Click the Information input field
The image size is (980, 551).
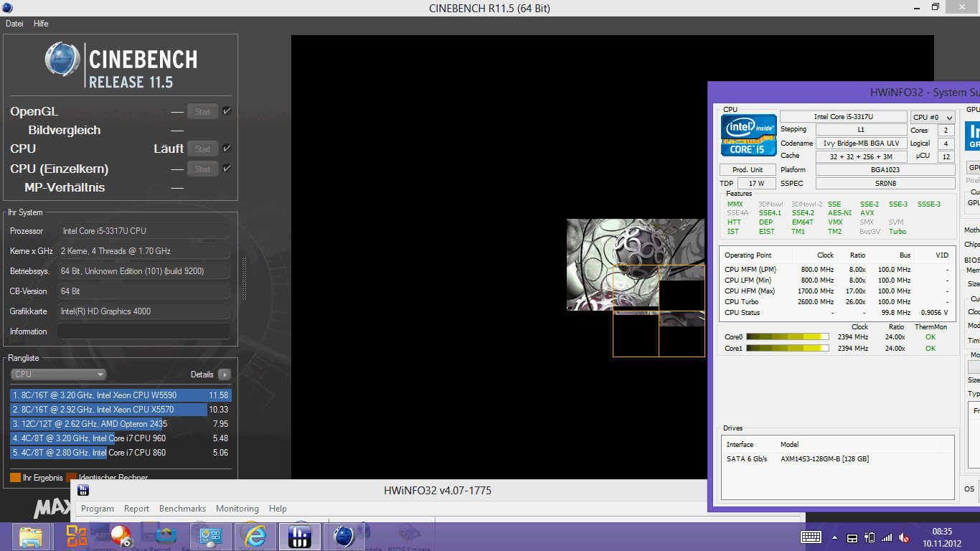[144, 331]
